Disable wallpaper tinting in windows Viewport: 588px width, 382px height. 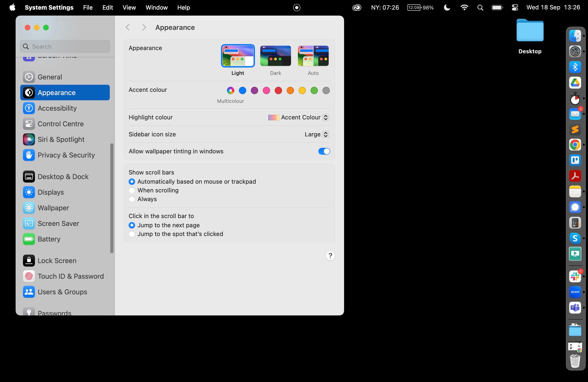[324, 151]
